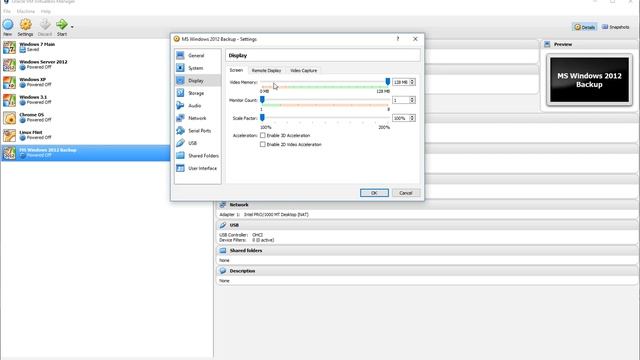Enable 2D Video Acceleration checkbox
This screenshot has height=360, width=640.
point(262,144)
